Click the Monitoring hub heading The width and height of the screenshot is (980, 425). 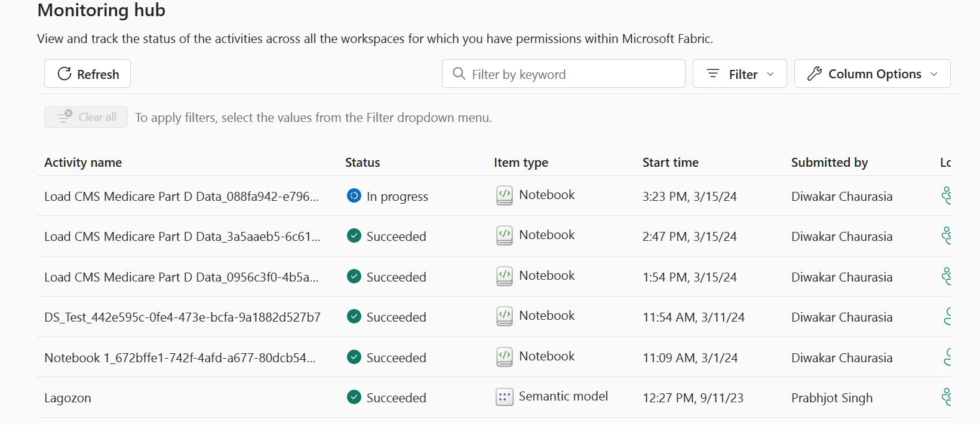102,10
